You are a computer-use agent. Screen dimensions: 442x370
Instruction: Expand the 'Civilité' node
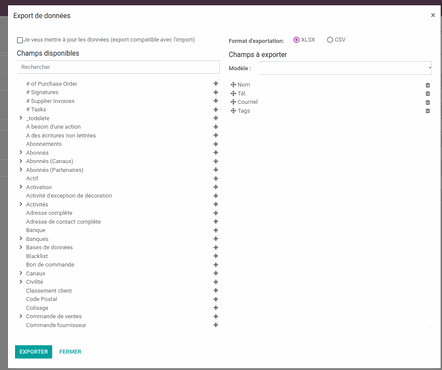click(21, 282)
